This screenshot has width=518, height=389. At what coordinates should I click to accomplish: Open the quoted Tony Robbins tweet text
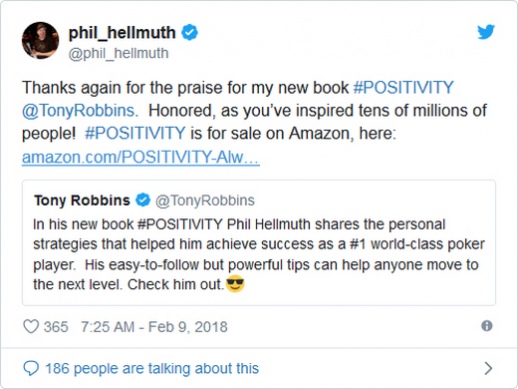(259, 254)
